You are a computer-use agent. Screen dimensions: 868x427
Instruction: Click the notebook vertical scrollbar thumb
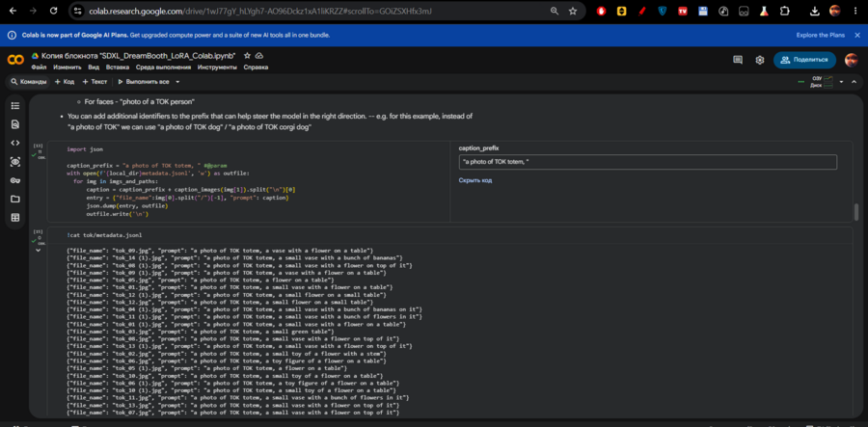pyautogui.click(x=856, y=211)
